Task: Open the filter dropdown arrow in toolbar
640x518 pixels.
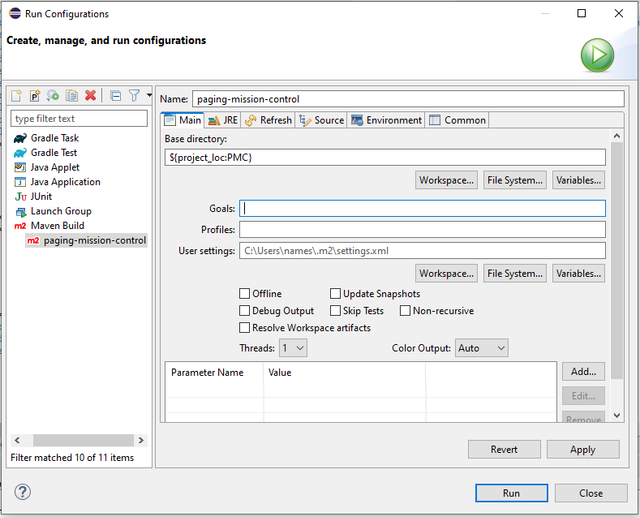Action: pos(149,96)
